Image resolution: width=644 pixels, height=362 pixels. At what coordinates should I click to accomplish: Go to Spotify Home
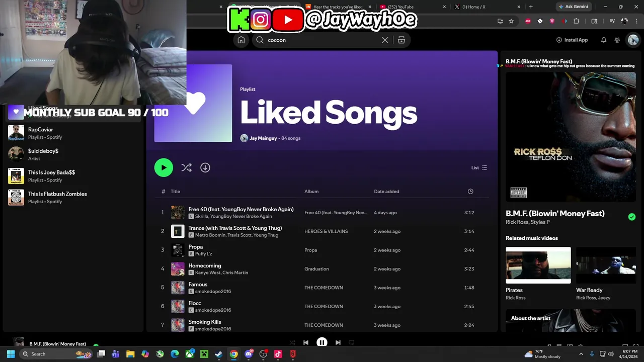pyautogui.click(x=241, y=40)
